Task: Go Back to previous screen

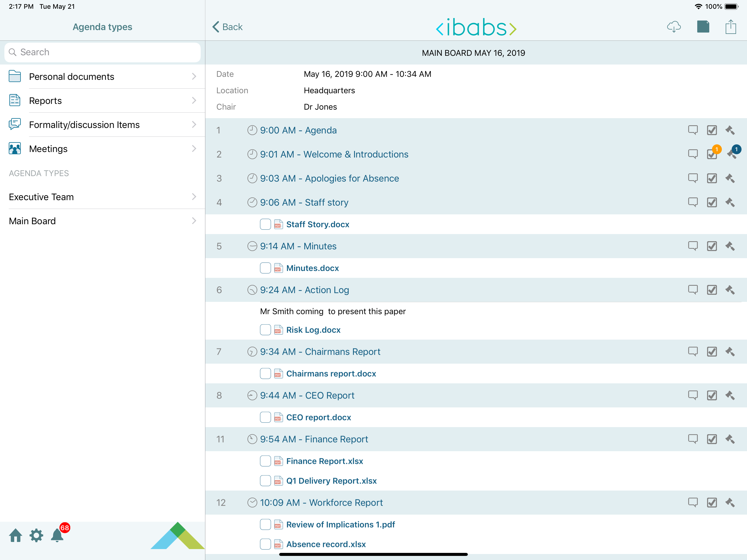Action: 227,27
